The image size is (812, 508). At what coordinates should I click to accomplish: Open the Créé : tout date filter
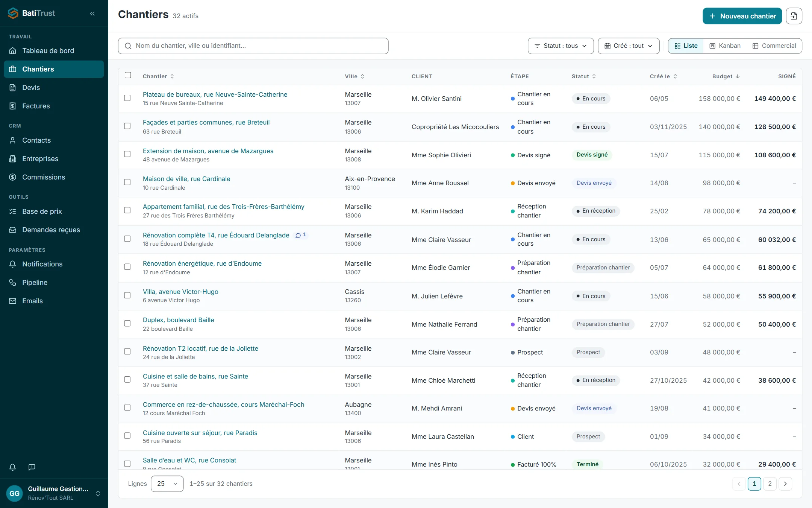(629, 46)
